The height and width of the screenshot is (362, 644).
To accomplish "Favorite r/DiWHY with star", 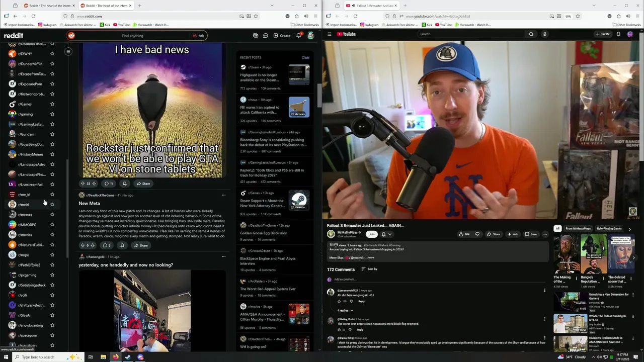I will click(x=52, y=54).
